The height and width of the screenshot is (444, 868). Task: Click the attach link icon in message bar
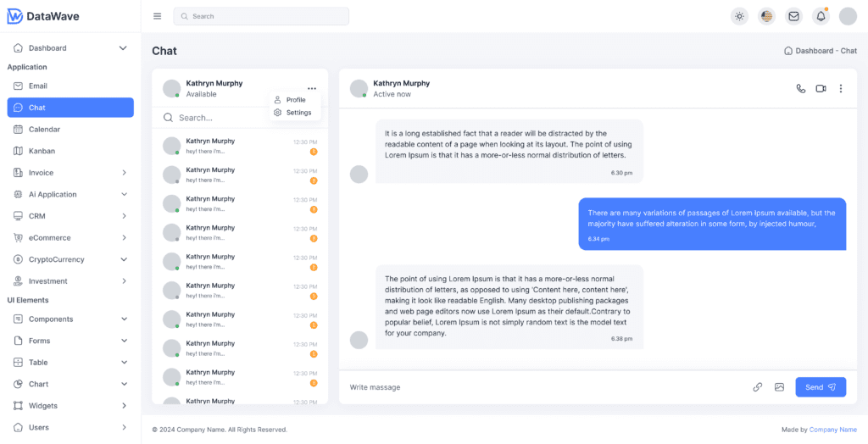758,387
